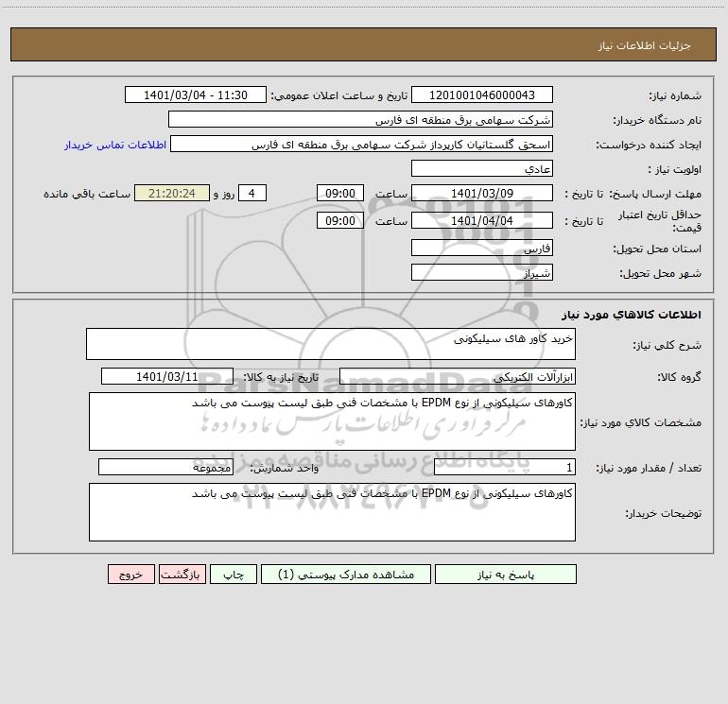Click label شماره نیاز

click(675, 95)
